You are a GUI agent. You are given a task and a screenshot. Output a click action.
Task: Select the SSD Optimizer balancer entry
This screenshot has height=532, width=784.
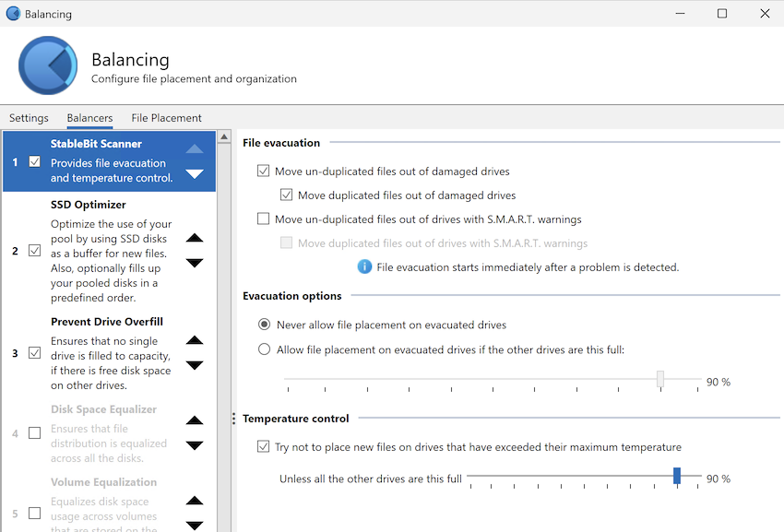[x=110, y=251]
